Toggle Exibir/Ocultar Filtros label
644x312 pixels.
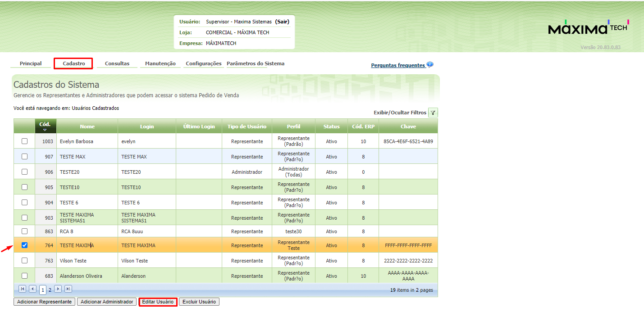point(400,113)
